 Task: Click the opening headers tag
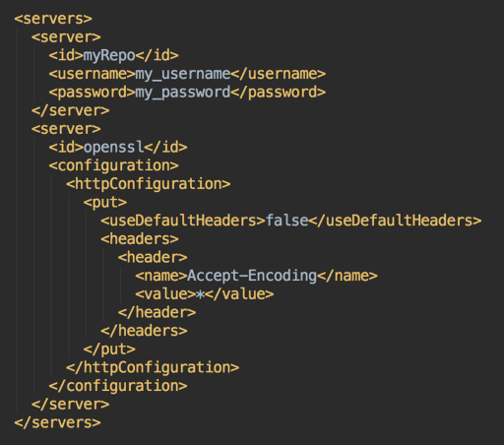(140, 239)
